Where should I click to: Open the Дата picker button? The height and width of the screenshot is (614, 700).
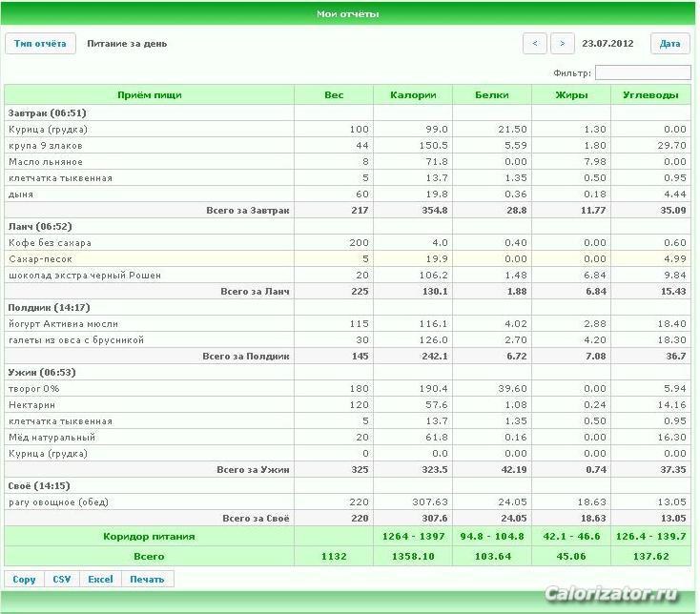(670, 44)
